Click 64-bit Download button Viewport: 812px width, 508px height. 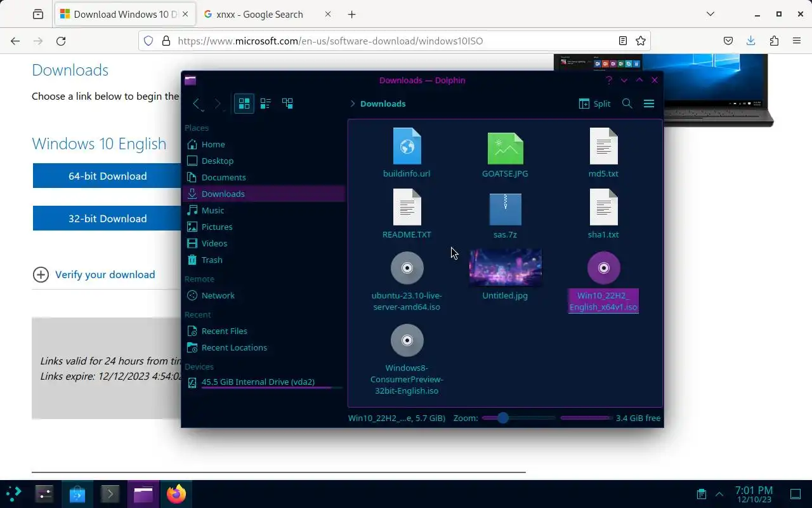point(107,176)
